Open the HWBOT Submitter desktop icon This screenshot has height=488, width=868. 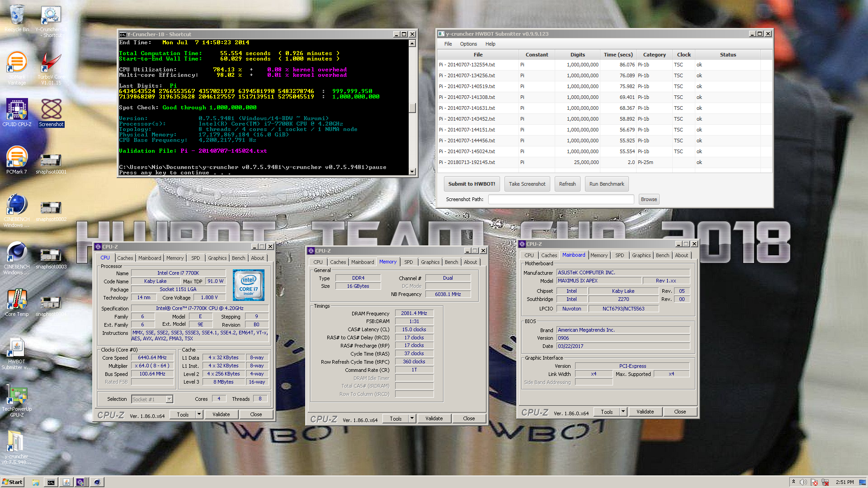coord(17,353)
